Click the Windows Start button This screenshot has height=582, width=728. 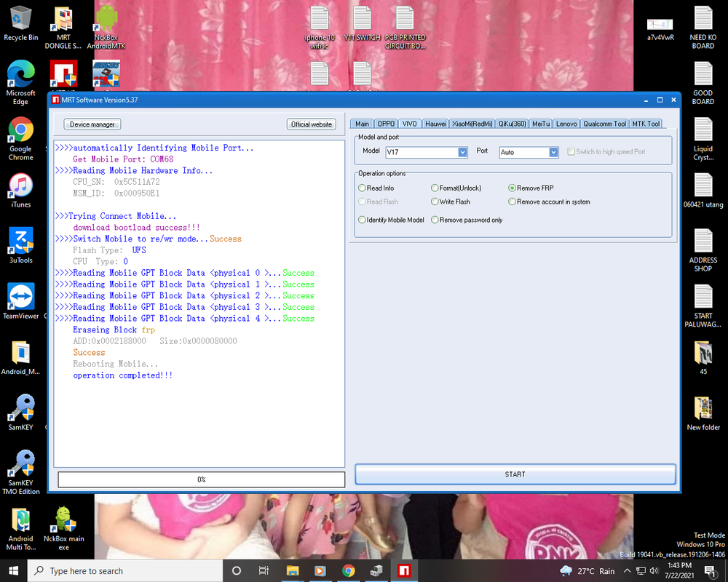[x=13, y=570]
